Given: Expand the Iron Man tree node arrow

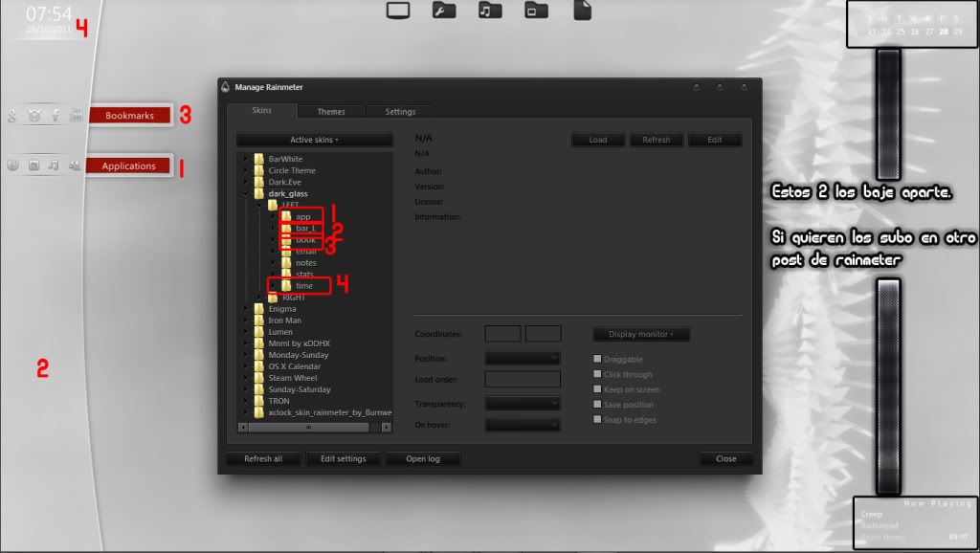Looking at the screenshot, I should coord(246,320).
